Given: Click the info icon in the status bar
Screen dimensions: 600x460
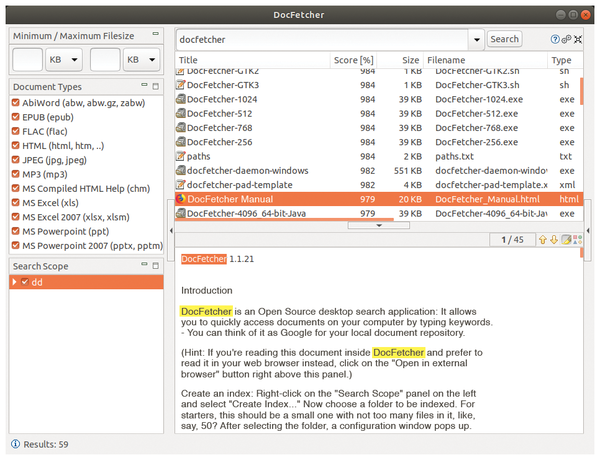Looking at the screenshot, I should click(15, 444).
